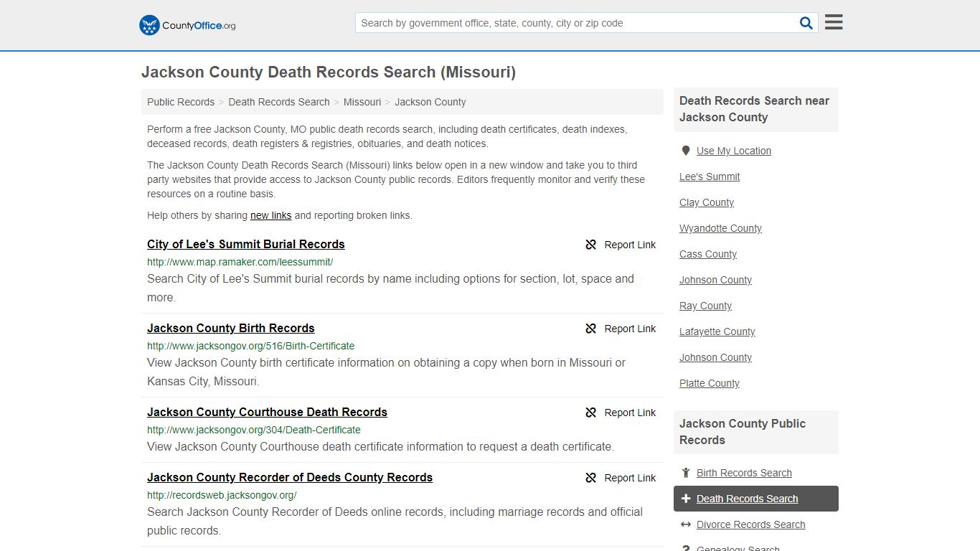Open Death Records Search breadcrumb
The height and width of the screenshot is (551, 980).
(x=279, y=102)
